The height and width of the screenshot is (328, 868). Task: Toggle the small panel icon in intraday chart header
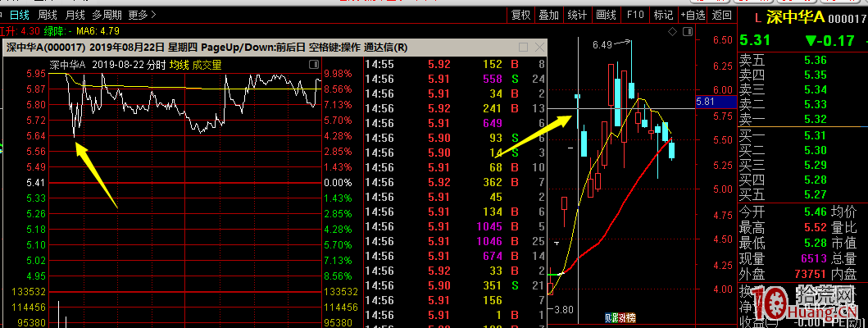314,66
